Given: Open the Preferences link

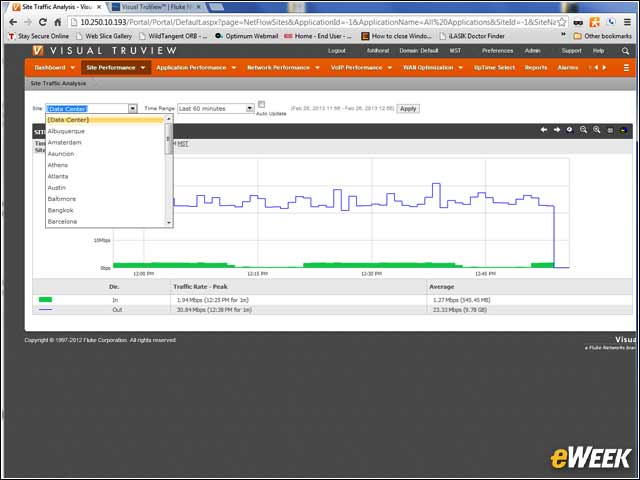Looking at the screenshot, I should (x=497, y=51).
